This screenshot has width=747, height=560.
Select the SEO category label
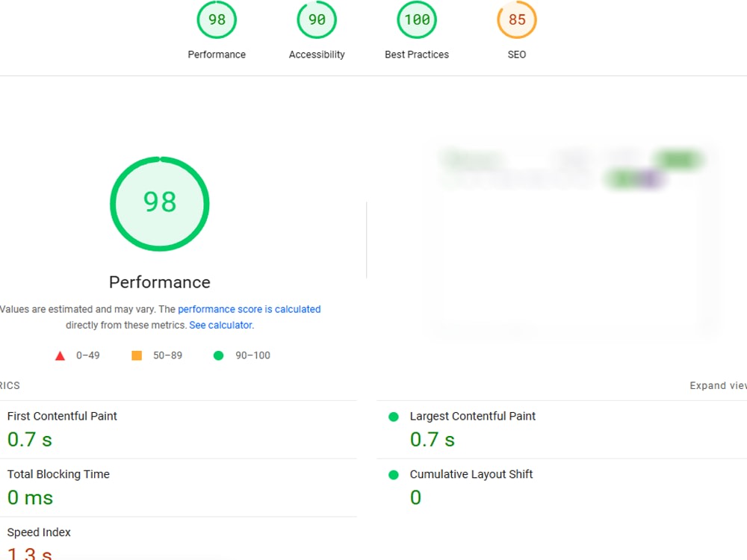517,55
